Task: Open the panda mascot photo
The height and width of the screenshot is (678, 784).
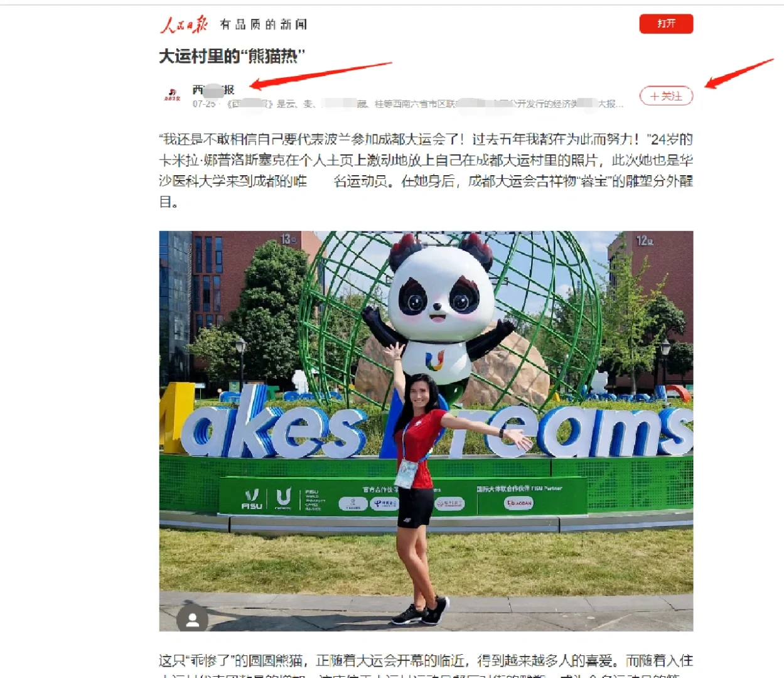Action: point(426,431)
